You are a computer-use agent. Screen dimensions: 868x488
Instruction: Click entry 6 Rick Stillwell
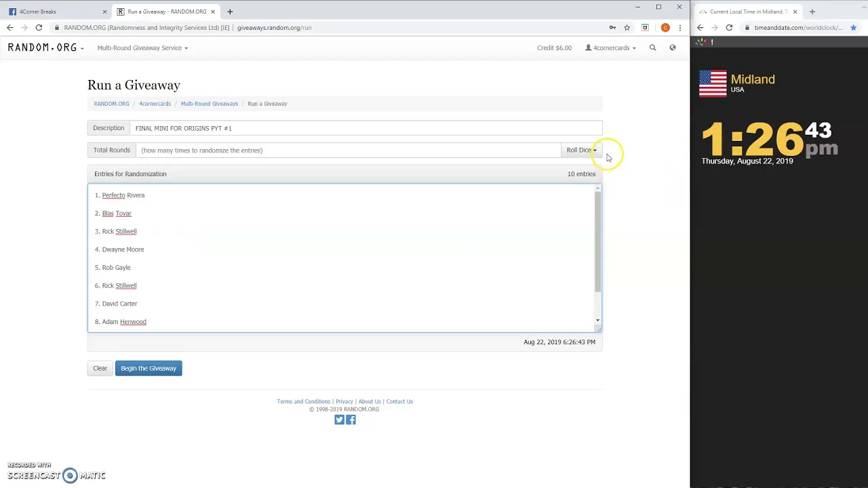(x=115, y=285)
